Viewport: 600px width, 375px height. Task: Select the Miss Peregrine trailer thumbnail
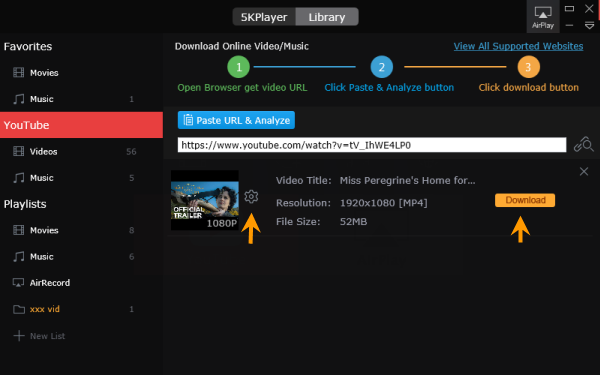(x=205, y=201)
